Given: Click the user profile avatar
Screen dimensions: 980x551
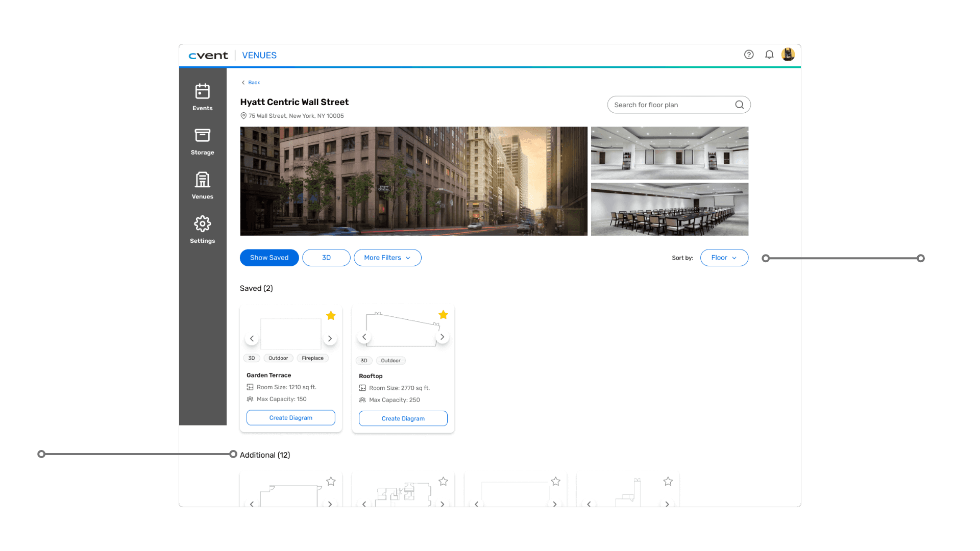Looking at the screenshot, I should (788, 55).
